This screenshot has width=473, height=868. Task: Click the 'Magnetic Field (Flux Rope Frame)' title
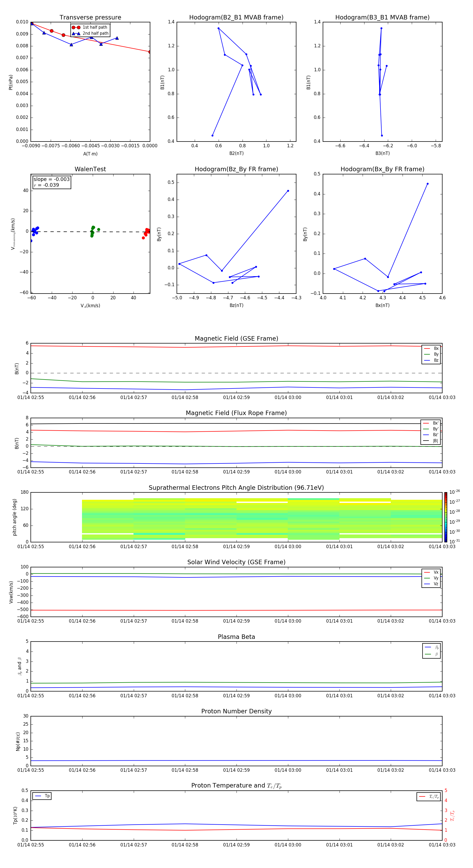tap(236, 413)
